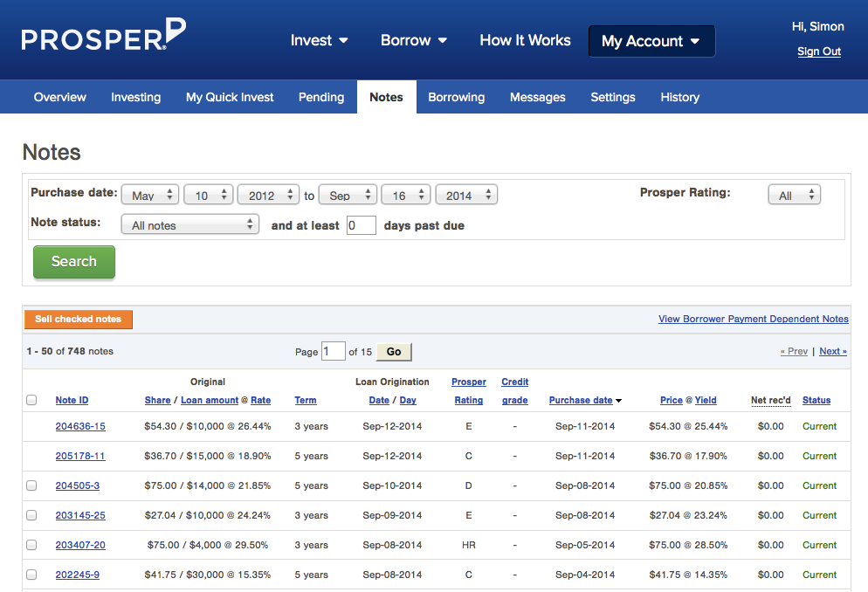
Task: Sort by Price column header
Action: point(671,400)
